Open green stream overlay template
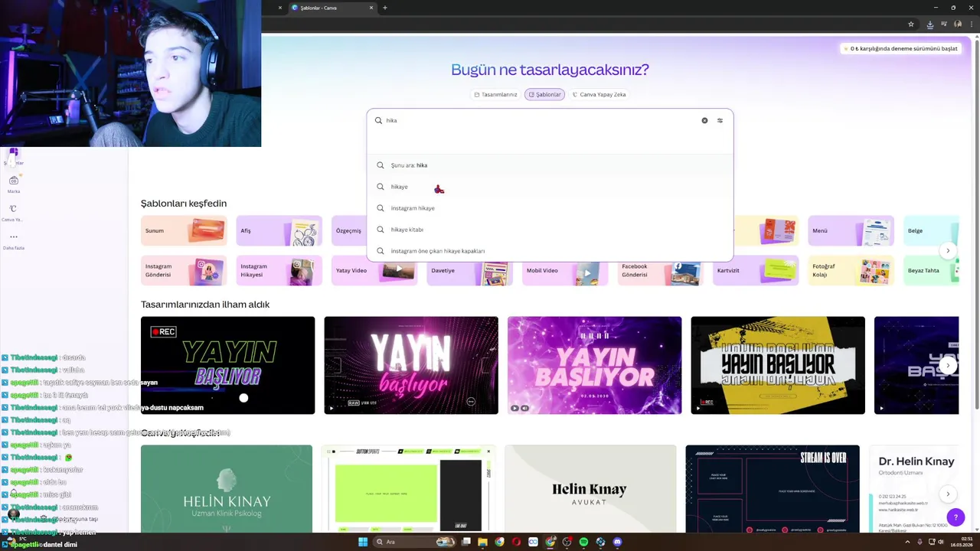This screenshot has height=551, width=980. 409,488
